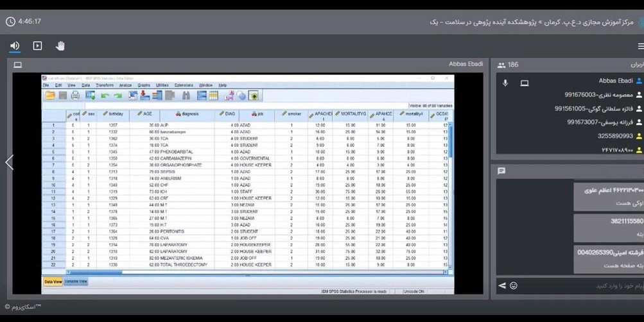This screenshot has height=322, width=644.
Task: Click the SPSS Undo arrow icon
Action: point(105,96)
